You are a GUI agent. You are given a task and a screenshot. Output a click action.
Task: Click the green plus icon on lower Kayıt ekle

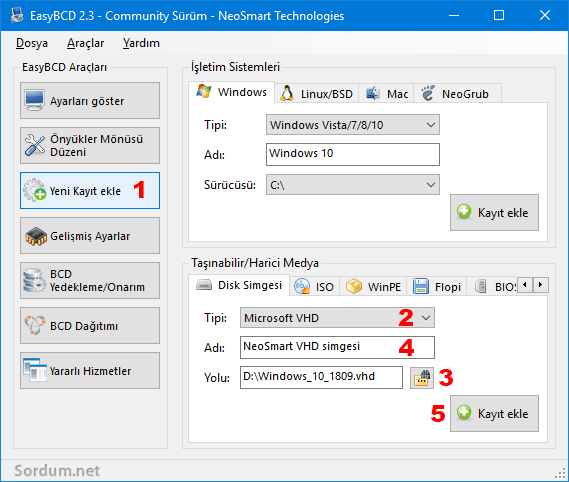464,412
